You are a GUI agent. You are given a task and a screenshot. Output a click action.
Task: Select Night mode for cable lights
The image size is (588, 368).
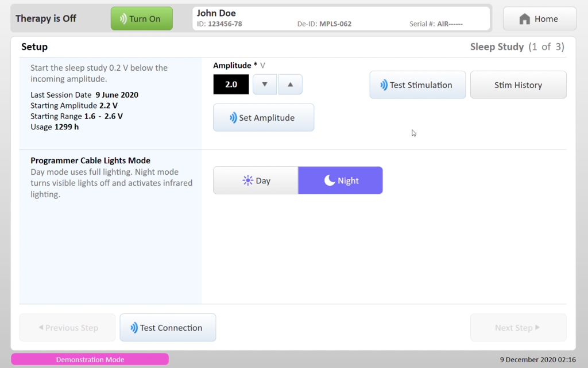click(341, 181)
